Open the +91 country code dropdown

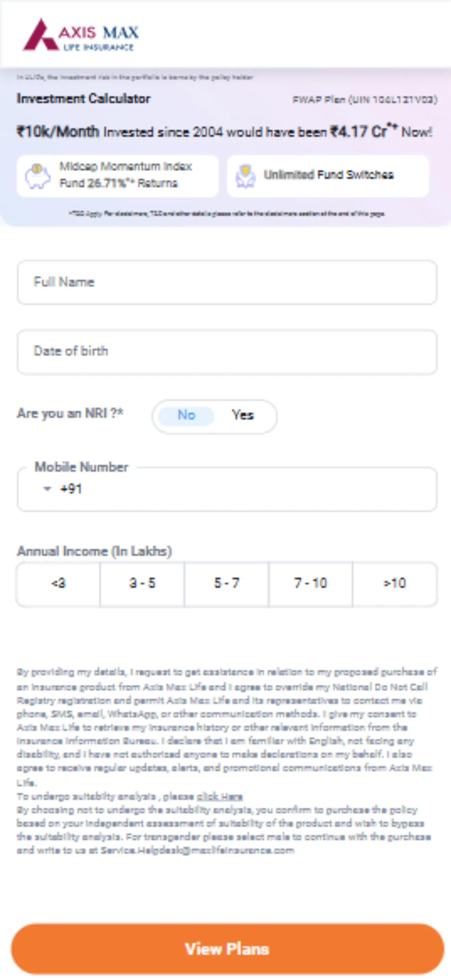pyautogui.click(x=49, y=489)
